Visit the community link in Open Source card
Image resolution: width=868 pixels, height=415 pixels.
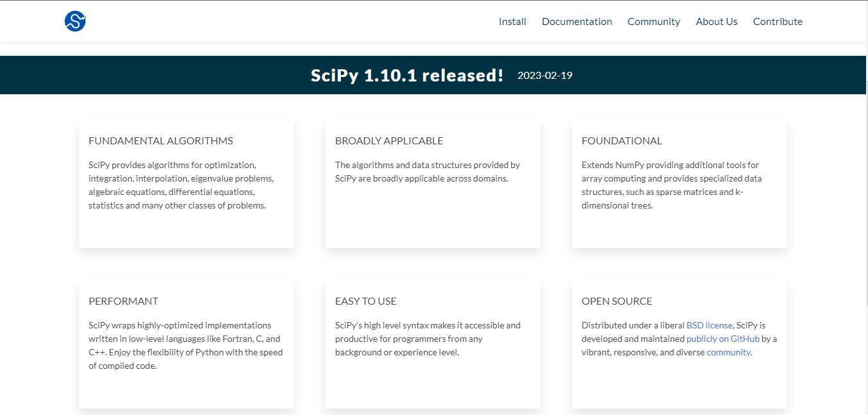coord(728,352)
